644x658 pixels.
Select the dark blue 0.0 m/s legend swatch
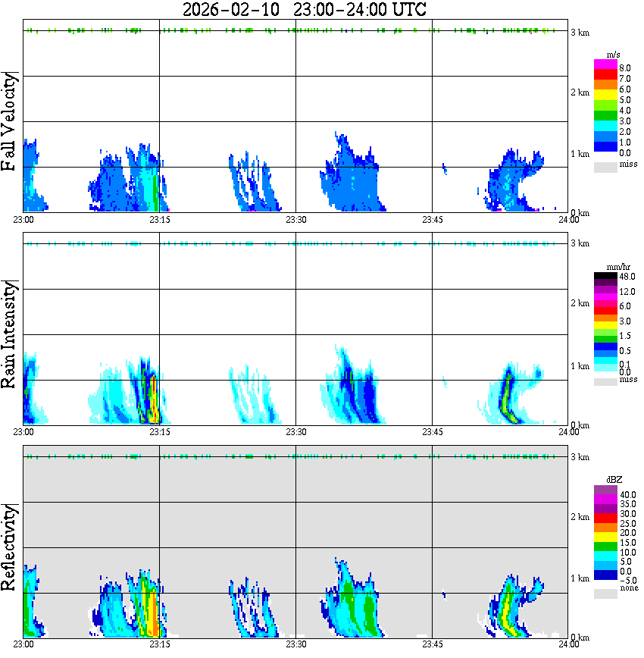point(605,147)
